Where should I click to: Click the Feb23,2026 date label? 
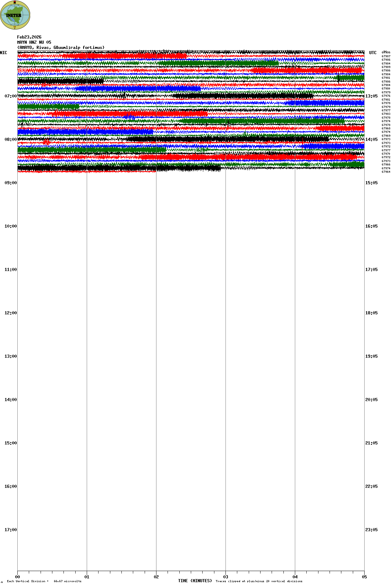click(x=29, y=37)
